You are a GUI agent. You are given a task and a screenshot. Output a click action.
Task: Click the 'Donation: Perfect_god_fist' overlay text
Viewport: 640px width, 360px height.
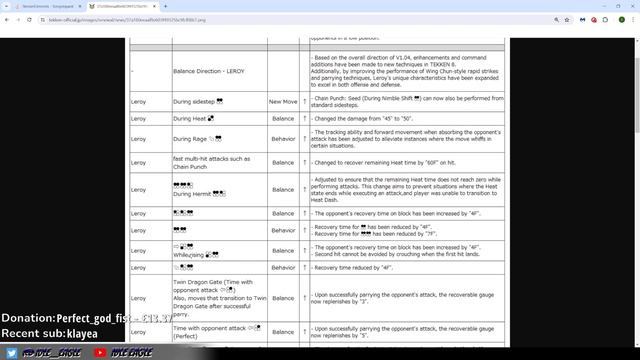[x=87, y=318]
